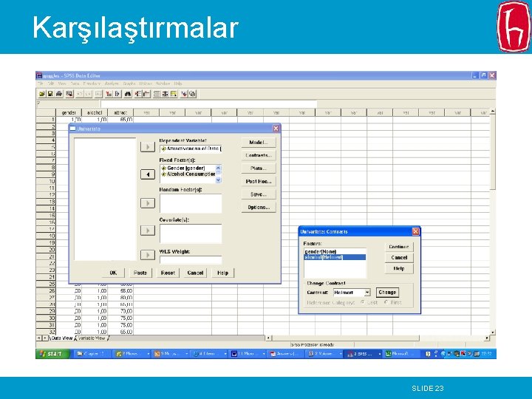The height and width of the screenshot is (399, 532).
Task: Click the Insert Variable toolbar icon
Action: coord(146,94)
